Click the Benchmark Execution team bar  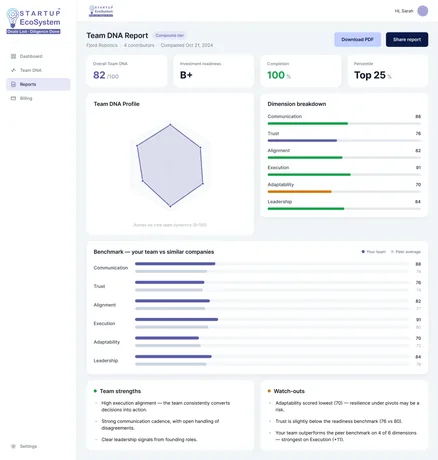(x=176, y=319)
